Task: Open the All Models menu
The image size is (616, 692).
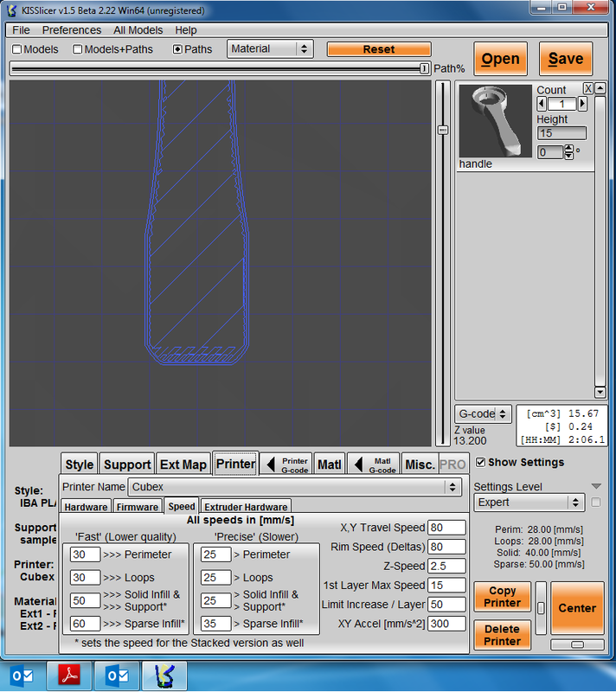Action: point(138,30)
